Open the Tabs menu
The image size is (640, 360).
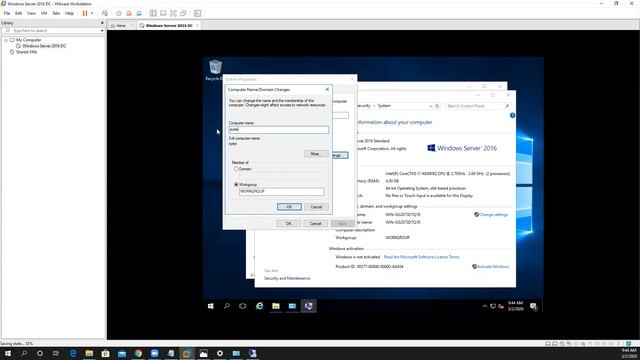click(56, 13)
